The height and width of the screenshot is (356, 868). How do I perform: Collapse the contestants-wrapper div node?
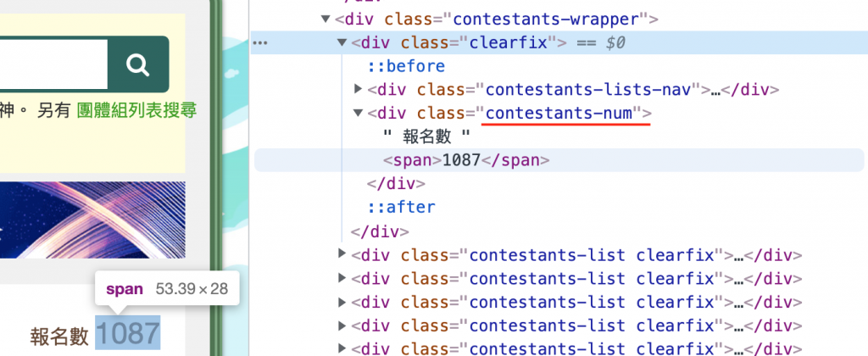point(325,19)
